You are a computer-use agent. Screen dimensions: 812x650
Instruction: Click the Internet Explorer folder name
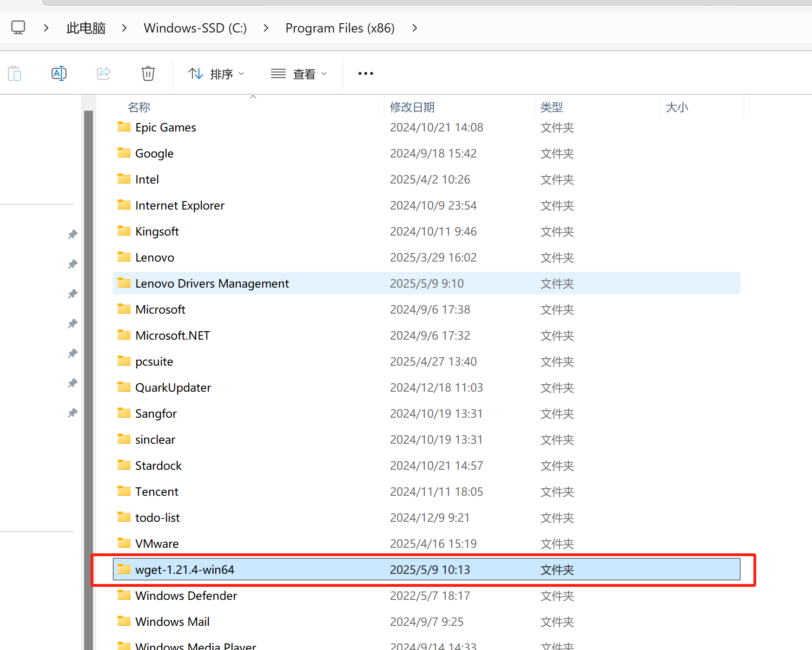pos(180,205)
